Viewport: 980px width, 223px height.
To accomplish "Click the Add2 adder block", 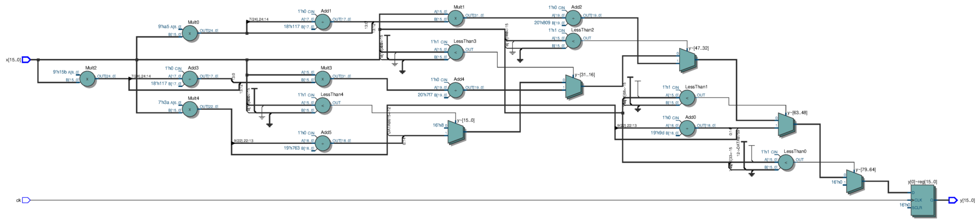I will pos(573,18).
